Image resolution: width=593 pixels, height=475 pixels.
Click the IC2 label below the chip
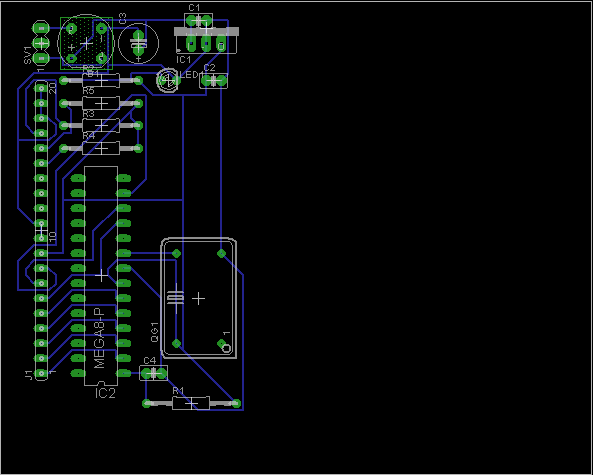(x=105, y=393)
